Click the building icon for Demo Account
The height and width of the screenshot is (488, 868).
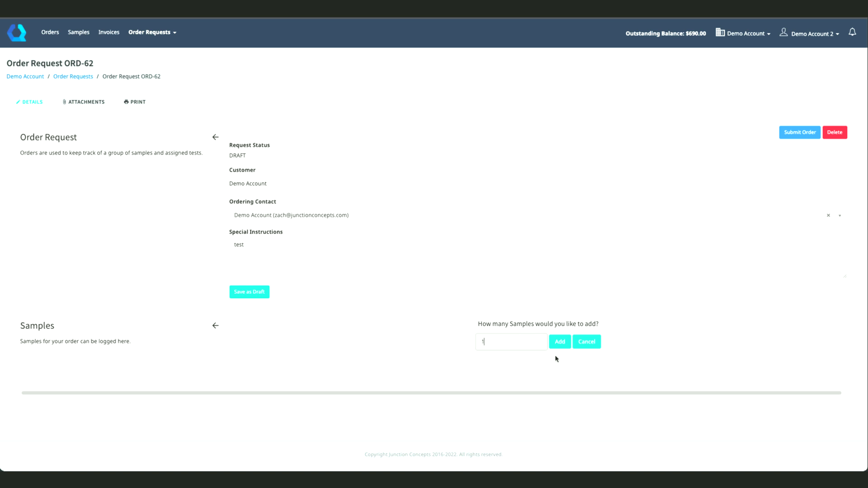(x=720, y=33)
